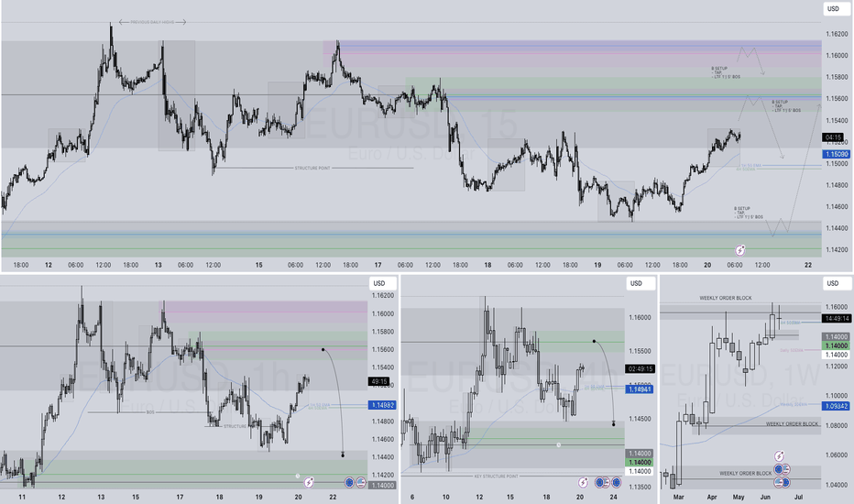854x504 pixels.
Task: Click Apr on the weekly chart time axis
Action: (712, 497)
